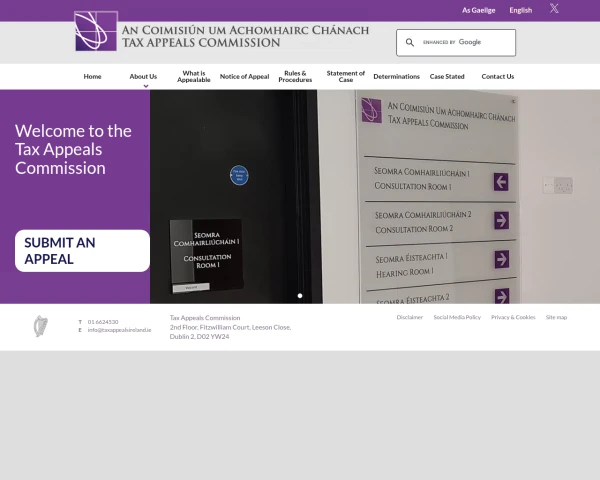Click the harp emblem in the footer
The width and height of the screenshot is (600, 480).
41,326
